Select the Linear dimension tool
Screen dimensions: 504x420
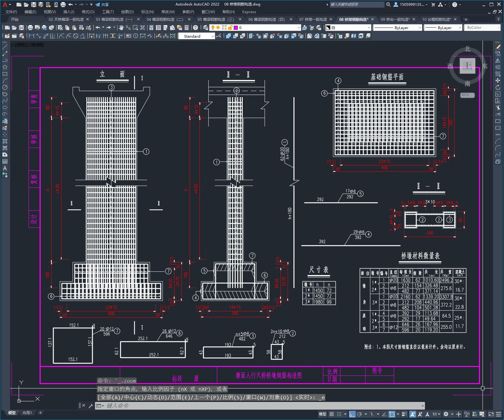[32, 36]
